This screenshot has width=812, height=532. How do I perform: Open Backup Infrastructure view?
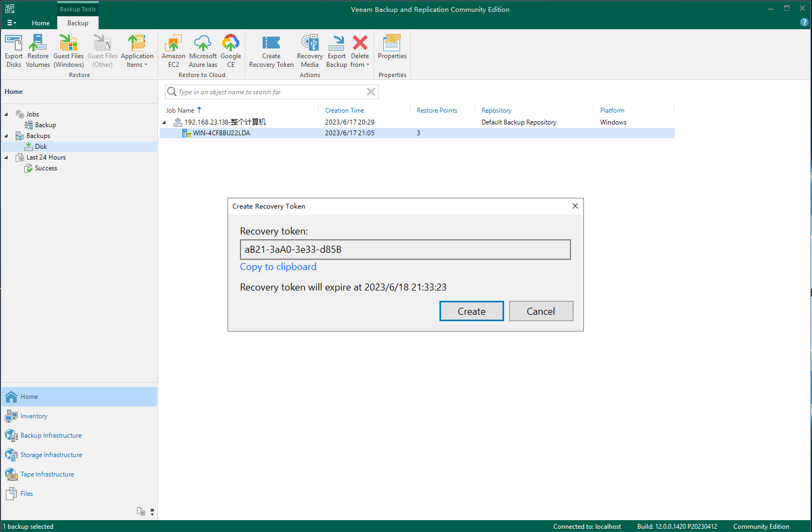(79, 436)
